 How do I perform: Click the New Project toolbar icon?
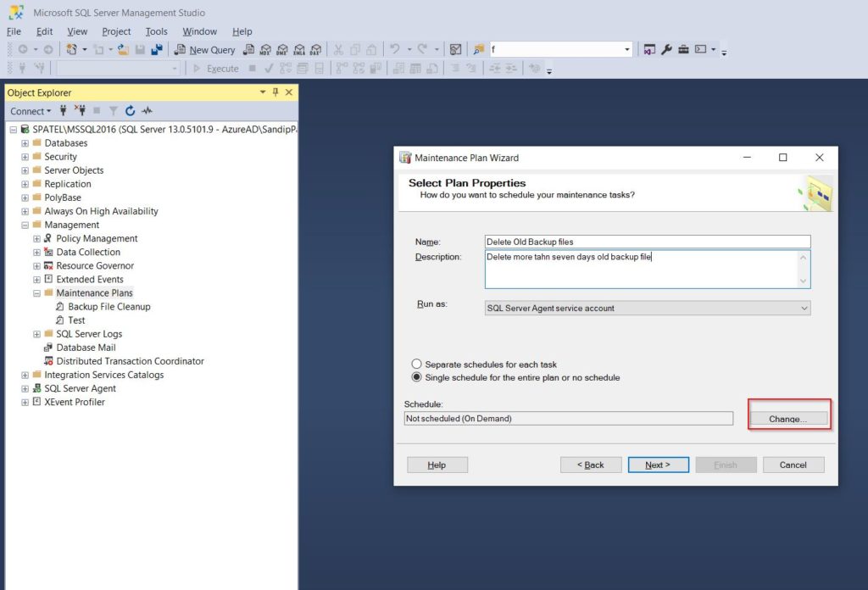click(71, 50)
